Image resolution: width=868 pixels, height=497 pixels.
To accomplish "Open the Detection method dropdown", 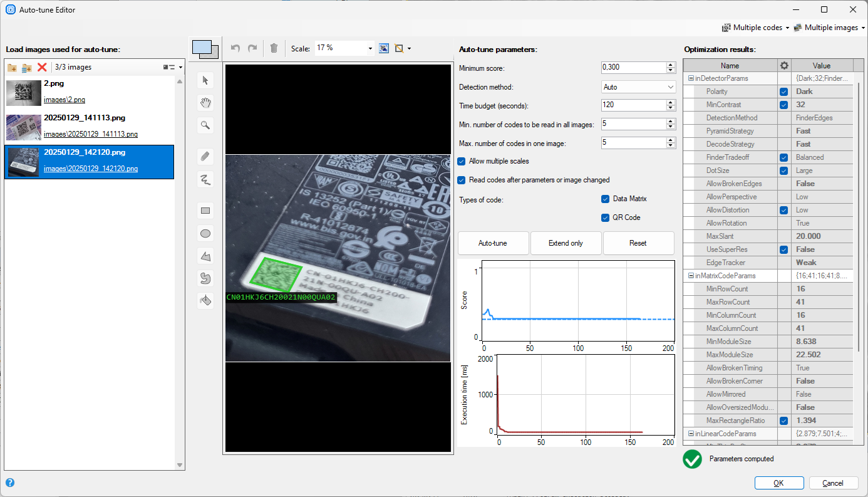I will click(x=638, y=87).
